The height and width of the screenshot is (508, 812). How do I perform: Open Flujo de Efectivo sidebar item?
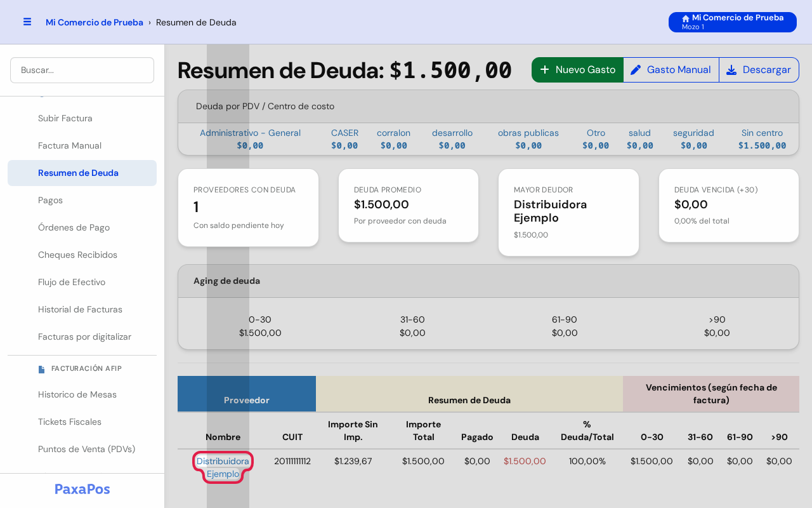coord(82,282)
